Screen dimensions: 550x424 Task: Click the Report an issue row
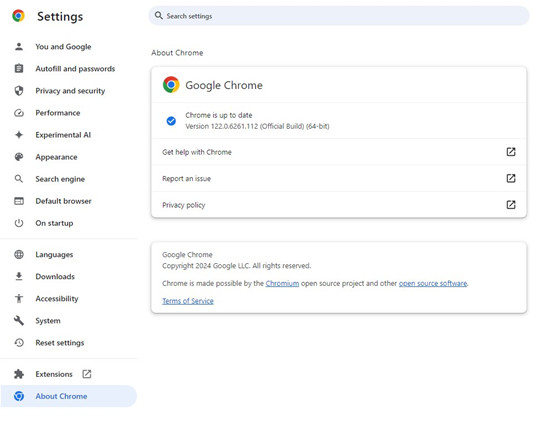(x=338, y=178)
